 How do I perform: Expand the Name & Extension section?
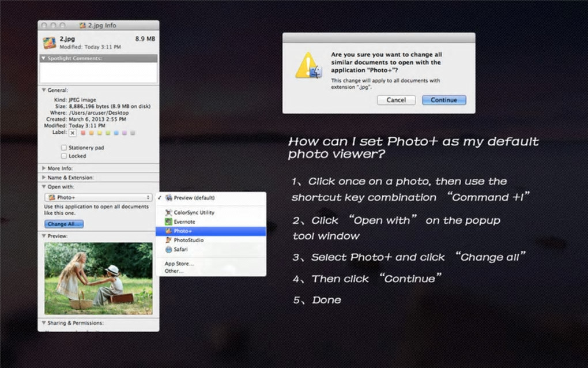[x=44, y=178]
